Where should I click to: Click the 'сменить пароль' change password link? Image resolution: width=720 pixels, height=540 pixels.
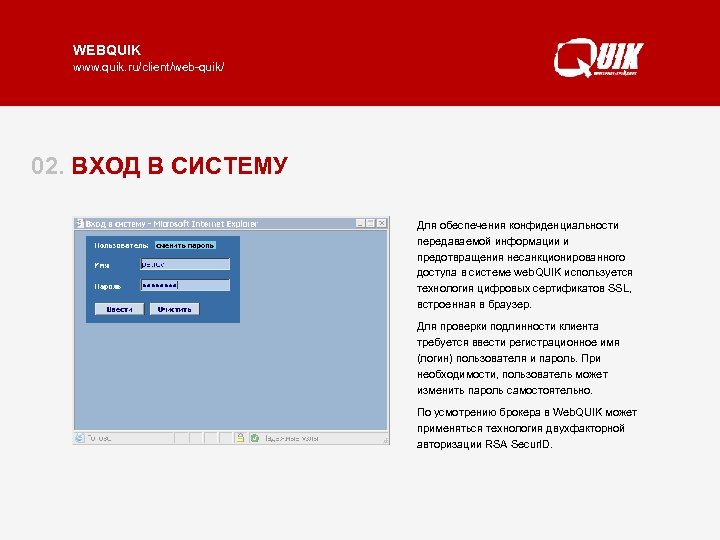185,245
